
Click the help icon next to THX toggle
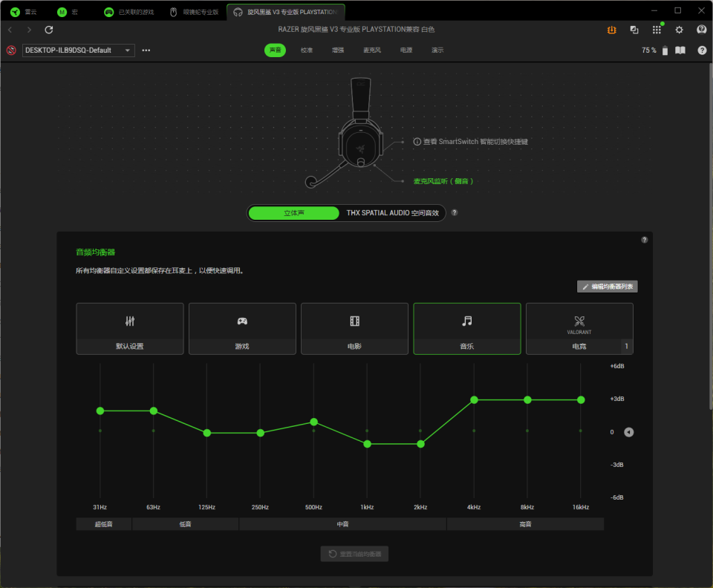click(455, 212)
